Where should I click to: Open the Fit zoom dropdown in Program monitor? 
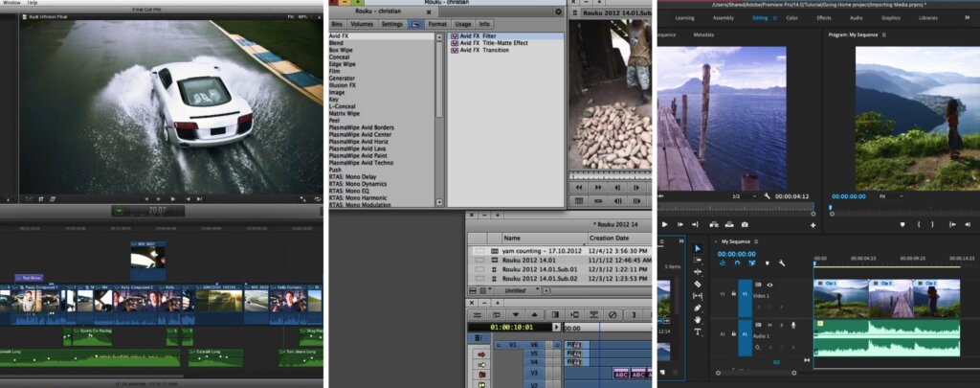891,196
